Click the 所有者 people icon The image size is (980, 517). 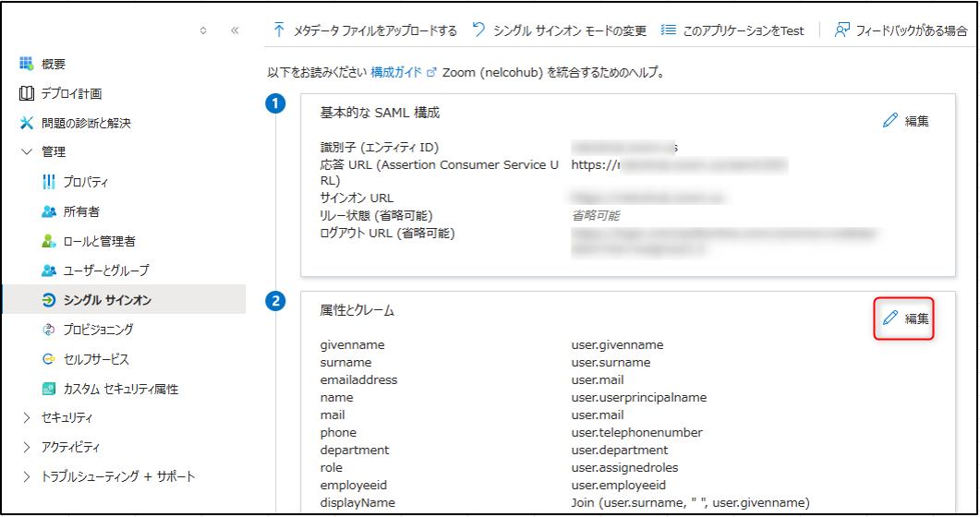49,211
